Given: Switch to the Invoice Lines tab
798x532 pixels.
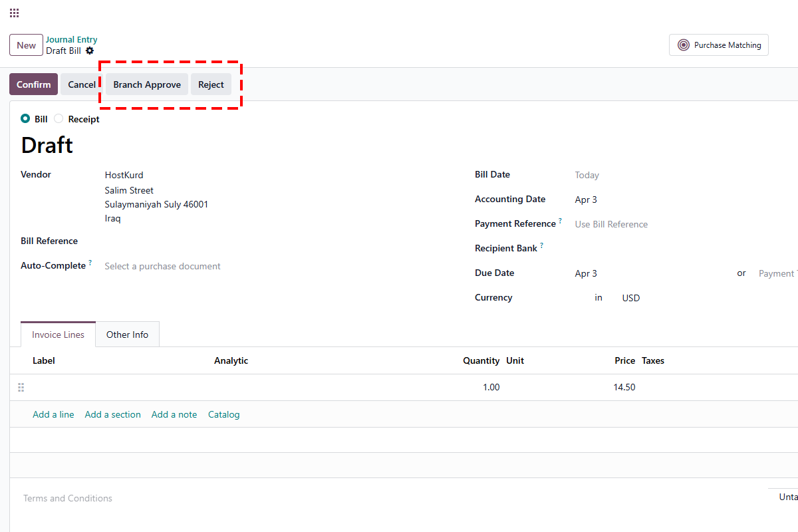Looking at the screenshot, I should pos(58,334).
